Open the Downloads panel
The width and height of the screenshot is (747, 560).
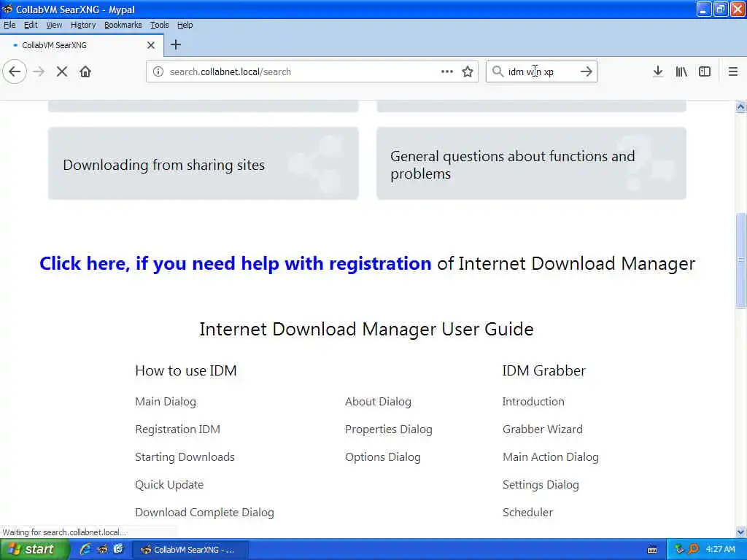click(x=658, y=72)
